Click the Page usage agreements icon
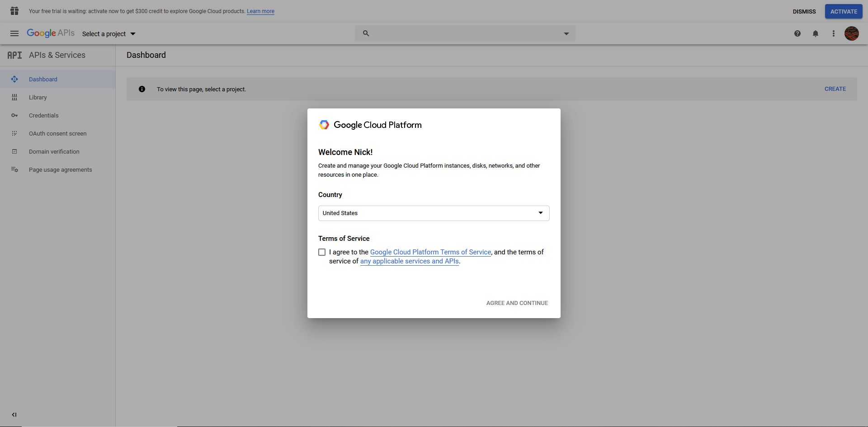 (14, 169)
